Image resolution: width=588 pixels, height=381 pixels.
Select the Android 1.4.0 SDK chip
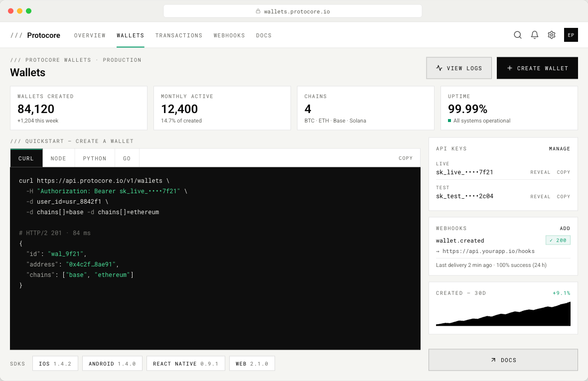click(112, 364)
